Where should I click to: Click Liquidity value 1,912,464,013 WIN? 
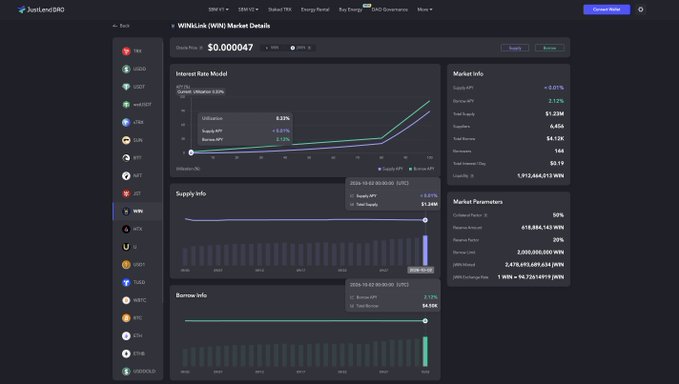(540, 176)
